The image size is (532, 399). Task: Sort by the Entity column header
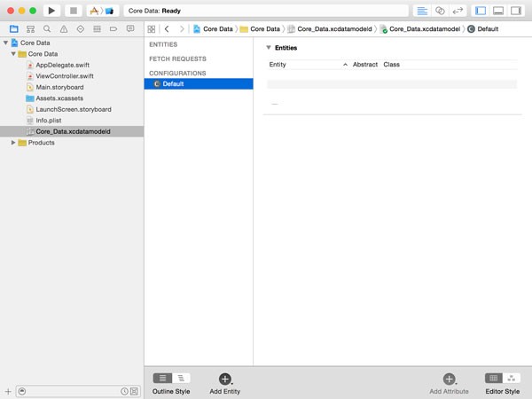click(278, 65)
